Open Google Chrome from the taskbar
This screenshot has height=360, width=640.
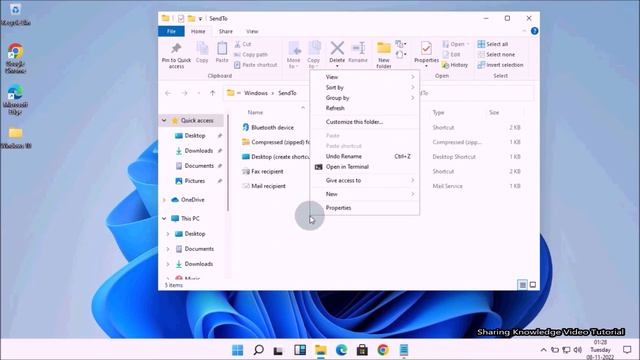click(383, 350)
